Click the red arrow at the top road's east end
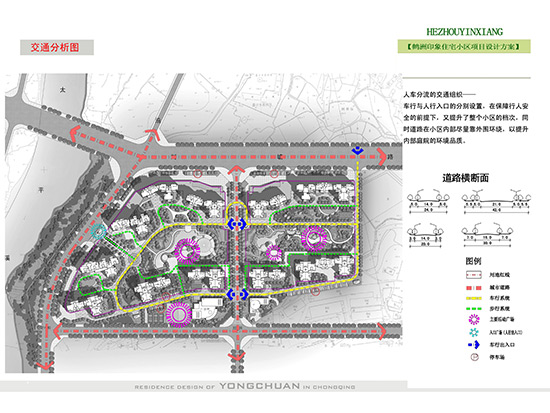Image resolution: width=550 pixels, height=413 pixels. coord(382,157)
